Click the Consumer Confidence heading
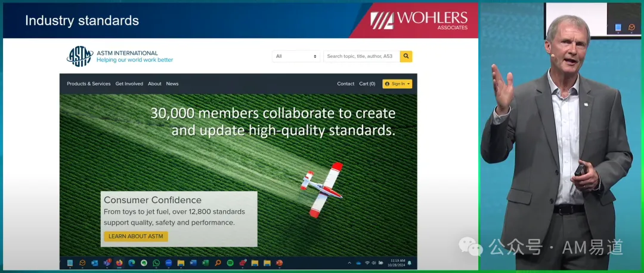This screenshot has width=644, height=273. click(x=153, y=200)
